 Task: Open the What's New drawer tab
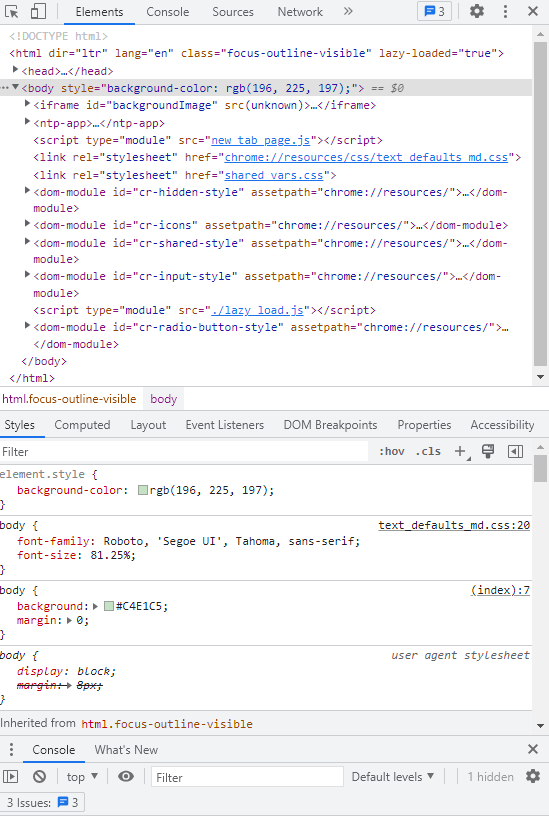coord(126,750)
